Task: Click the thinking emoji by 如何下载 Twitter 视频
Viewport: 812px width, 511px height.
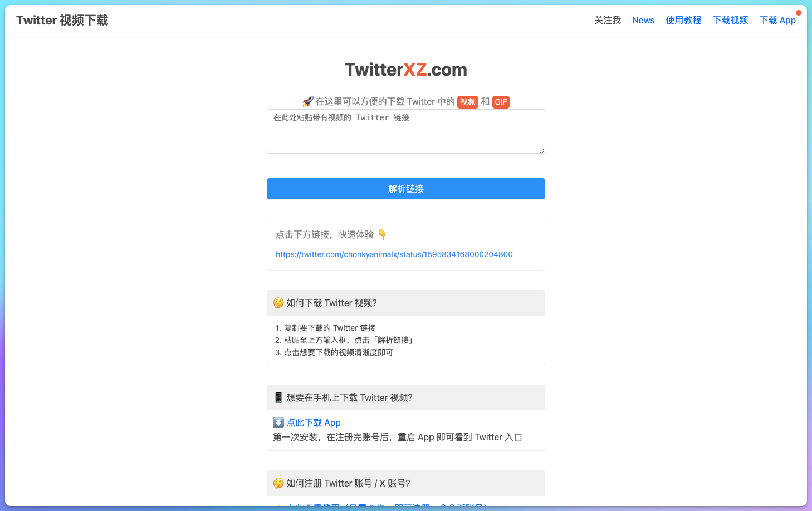Action: point(278,303)
